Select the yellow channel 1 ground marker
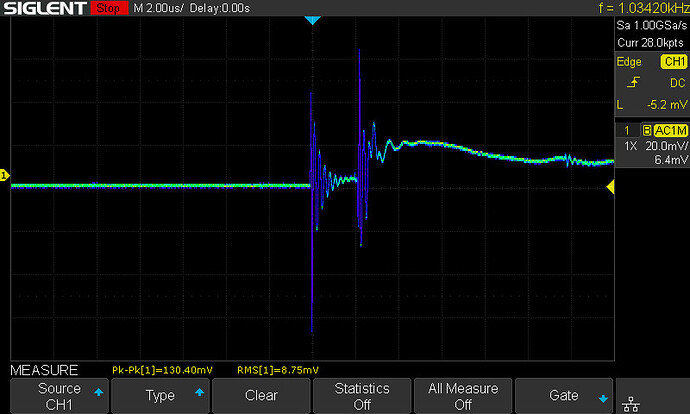 [x=4, y=176]
